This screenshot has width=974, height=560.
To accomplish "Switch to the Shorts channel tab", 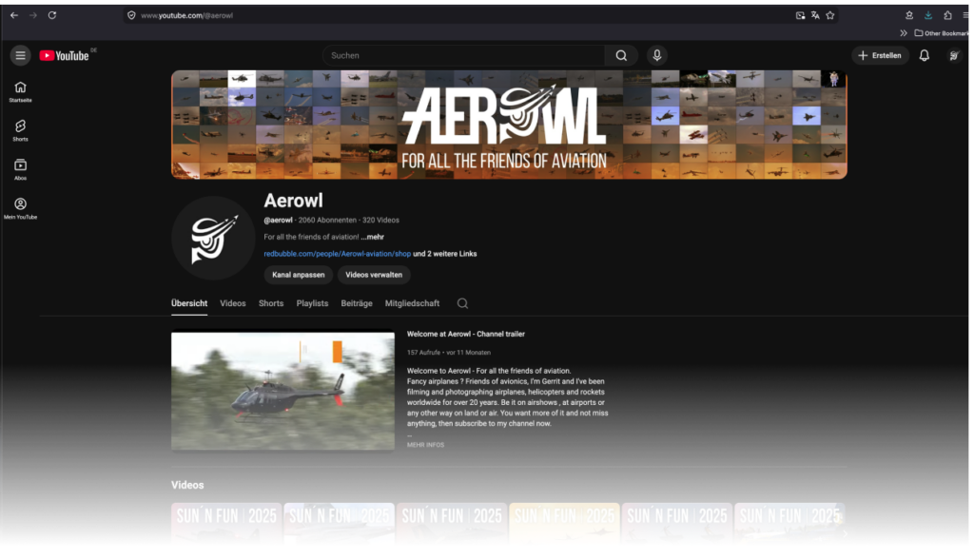I will (x=271, y=303).
